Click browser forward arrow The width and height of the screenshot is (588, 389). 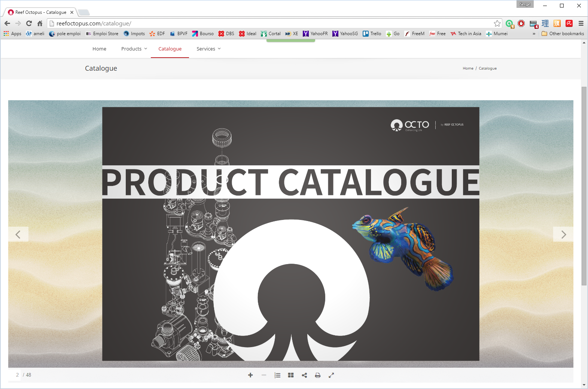[x=18, y=23]
